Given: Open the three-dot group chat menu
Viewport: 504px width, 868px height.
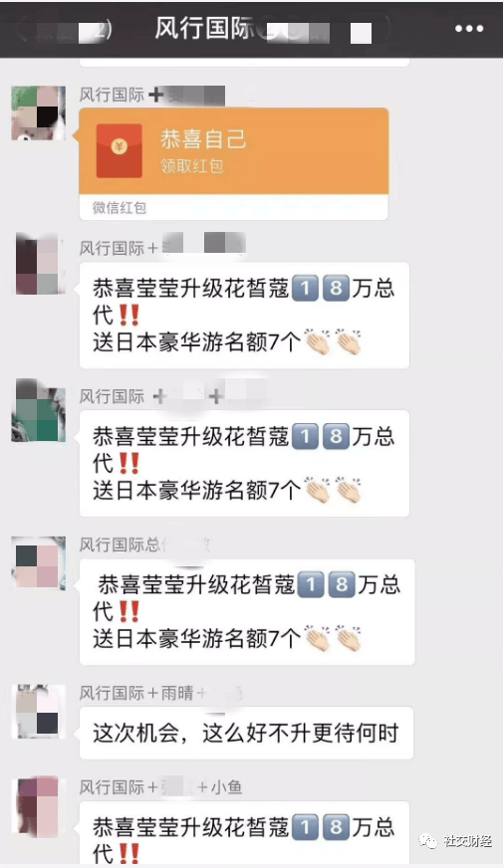Looking at the screenshot, I should pyautogui.click(x=468, y=29).
